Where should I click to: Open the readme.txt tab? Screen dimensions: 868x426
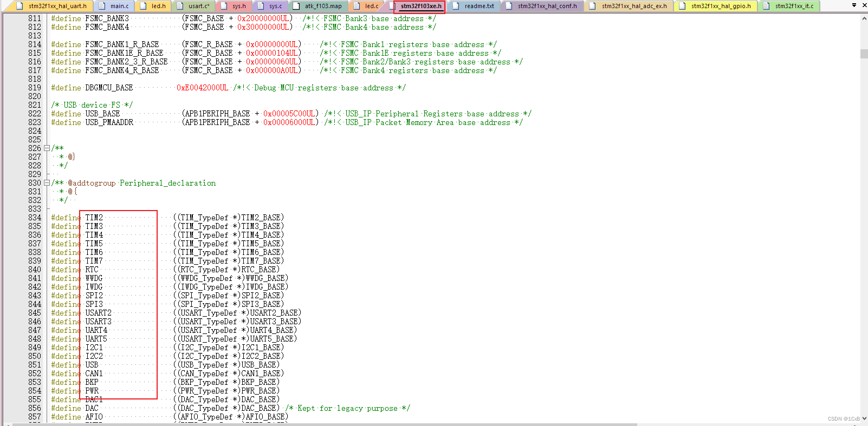[474, 6]
